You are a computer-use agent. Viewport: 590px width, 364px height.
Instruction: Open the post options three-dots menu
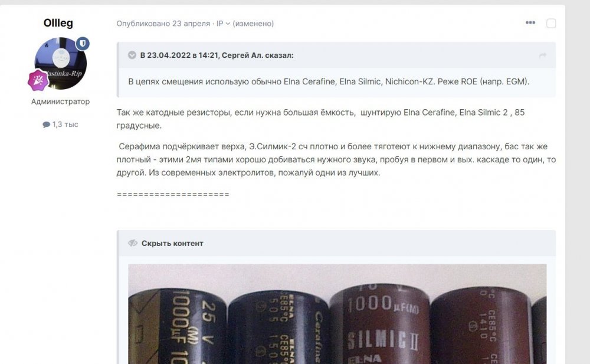pyautogui.click(x=530, y=23)
